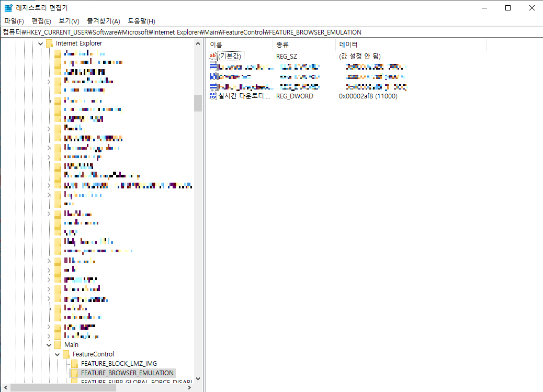
Task: Click the Registry Editor title bar icon
Action: click(8, 8)
